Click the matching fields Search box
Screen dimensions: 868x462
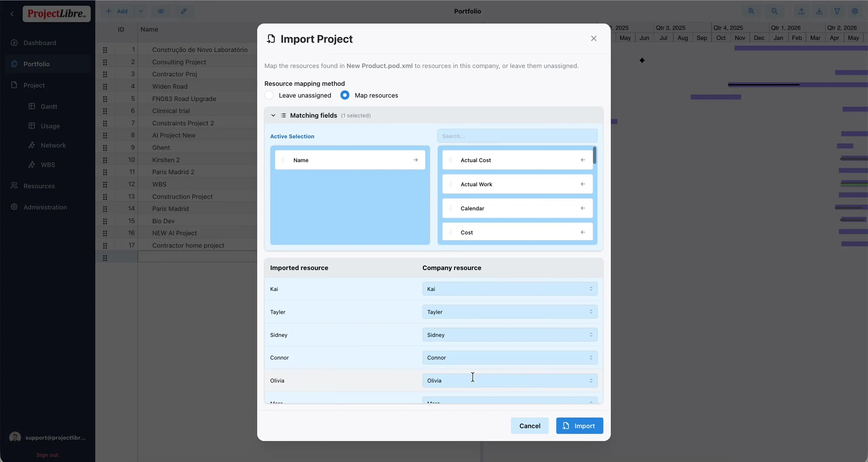[x=517, y=136]
